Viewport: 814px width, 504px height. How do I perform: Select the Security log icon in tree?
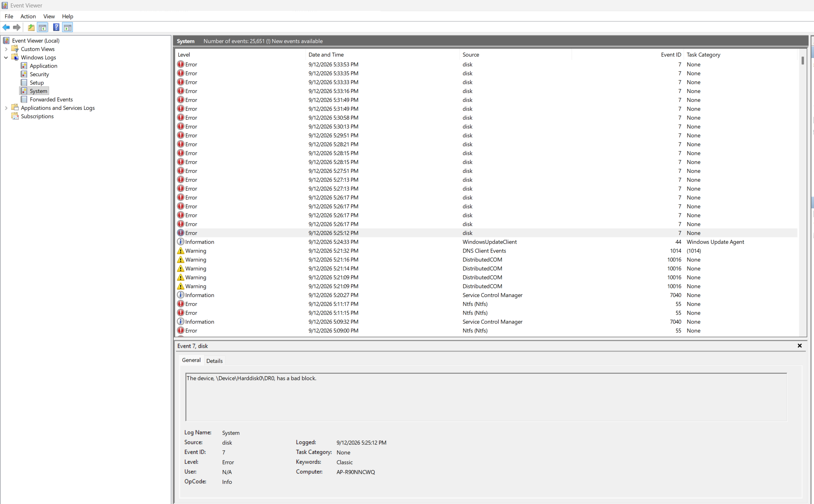24,74
